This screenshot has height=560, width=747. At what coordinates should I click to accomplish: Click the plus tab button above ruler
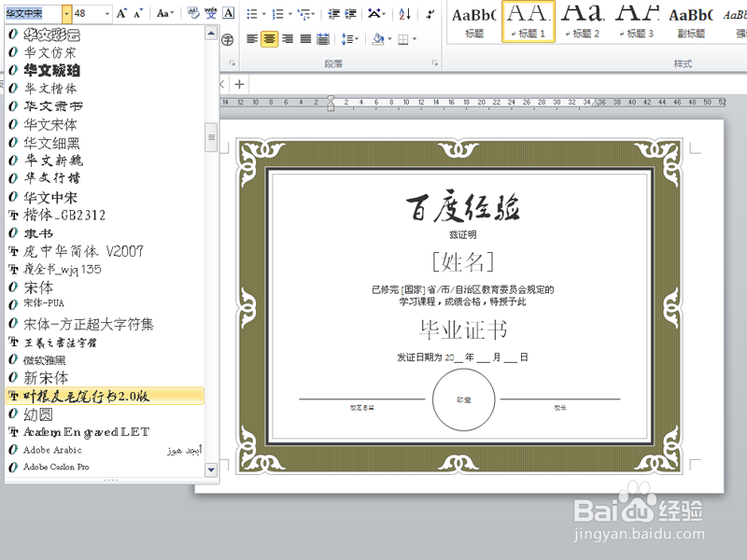tap(239, 85)
